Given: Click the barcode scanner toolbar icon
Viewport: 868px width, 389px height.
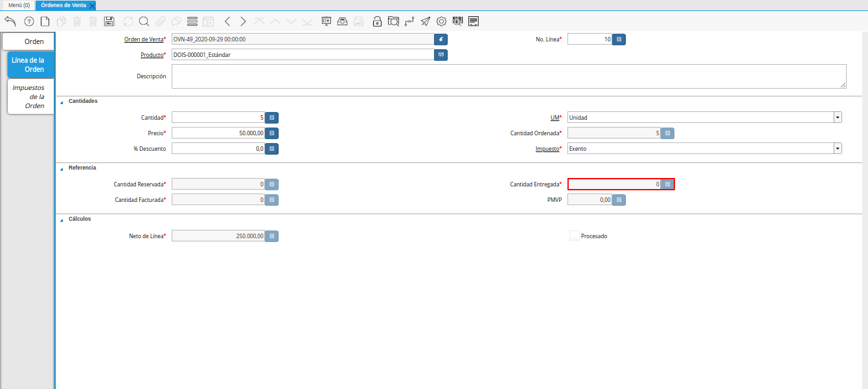Looking at the screenshot, I should point(457,21).
